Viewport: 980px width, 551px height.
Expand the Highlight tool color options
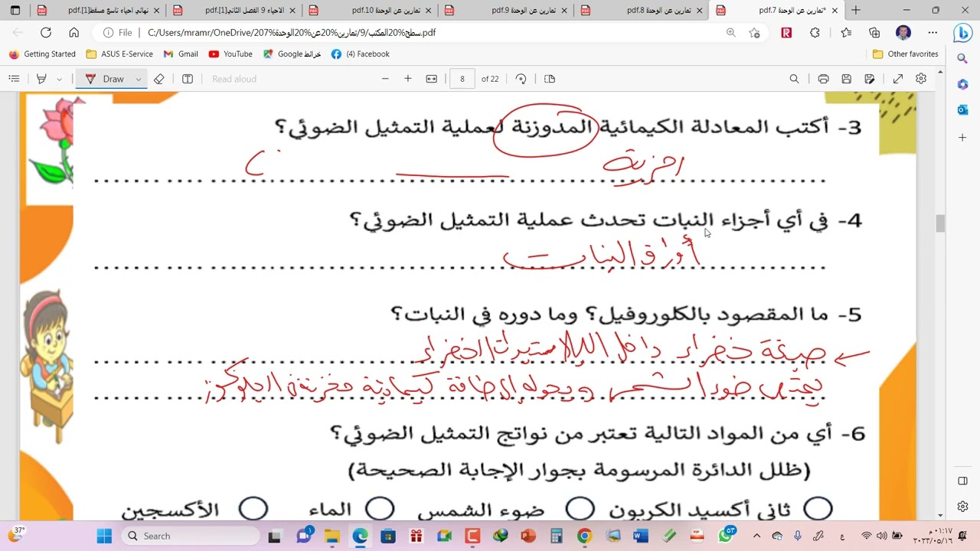(x=59, y=79)
